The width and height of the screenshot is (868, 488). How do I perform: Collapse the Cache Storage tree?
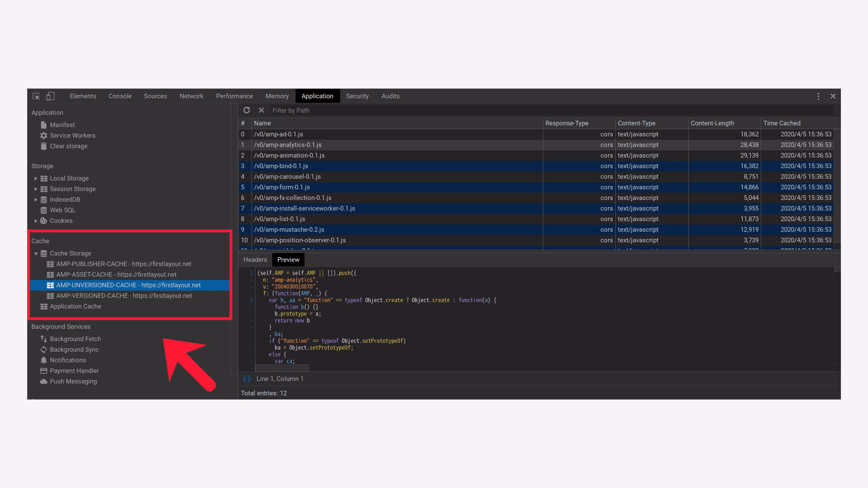click(36, 253)
